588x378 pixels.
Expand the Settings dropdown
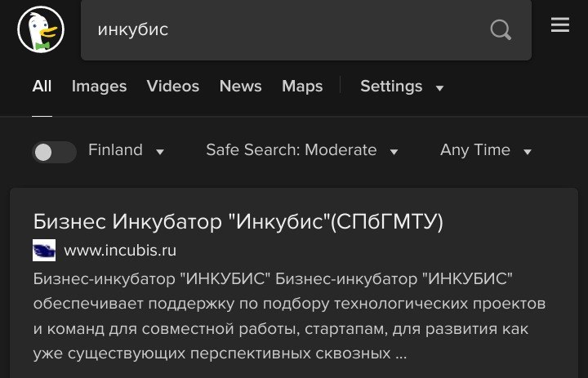402,87
